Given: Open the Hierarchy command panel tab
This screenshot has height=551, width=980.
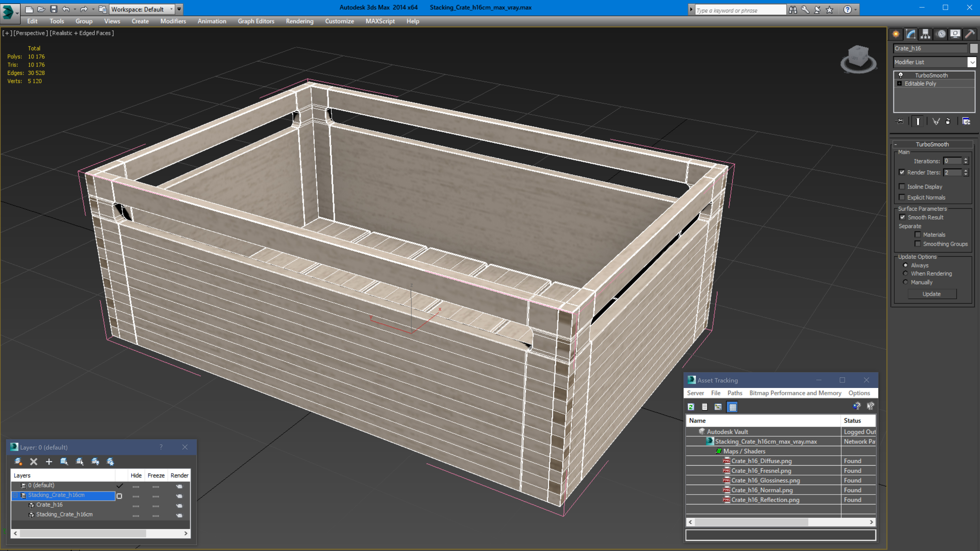Looking at the screenshot, I should 925,34.
